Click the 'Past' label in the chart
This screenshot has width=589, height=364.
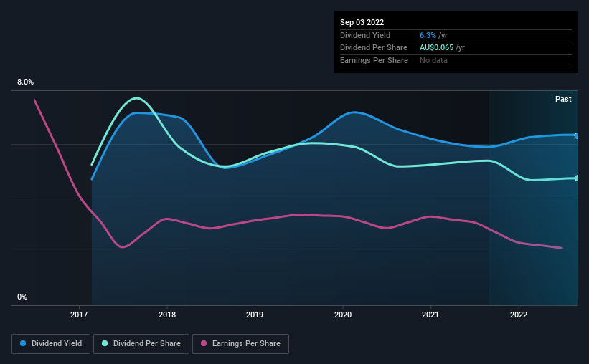pos(563,99)
